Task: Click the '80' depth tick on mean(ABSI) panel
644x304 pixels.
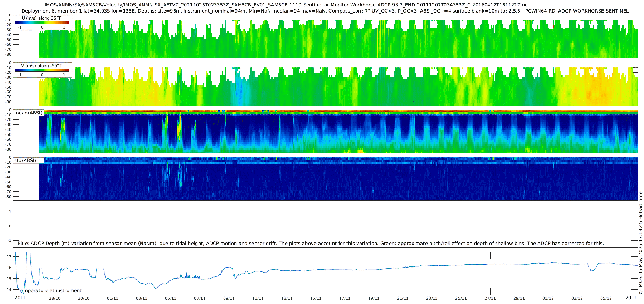Action: click(9, 149)
